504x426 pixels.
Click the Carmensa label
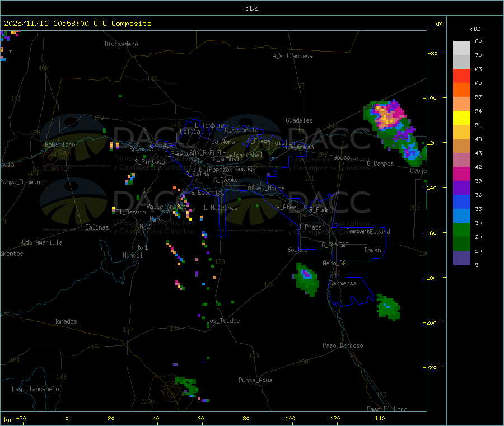[343, 283]
